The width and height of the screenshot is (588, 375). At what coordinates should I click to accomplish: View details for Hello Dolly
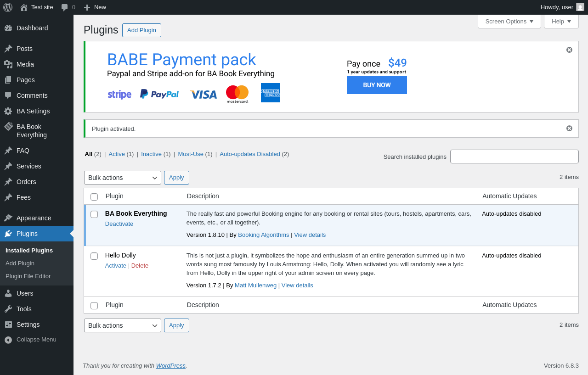[x=297, y=285]
